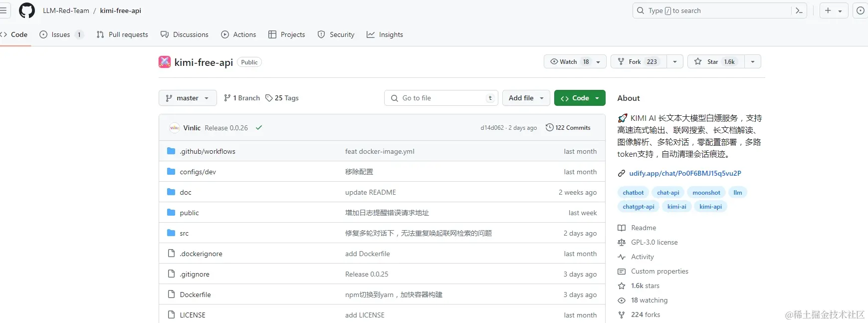Click the tag icon beside 25 Tags
The width and height of the screenshot is (868, 323).
pos(269,98)
